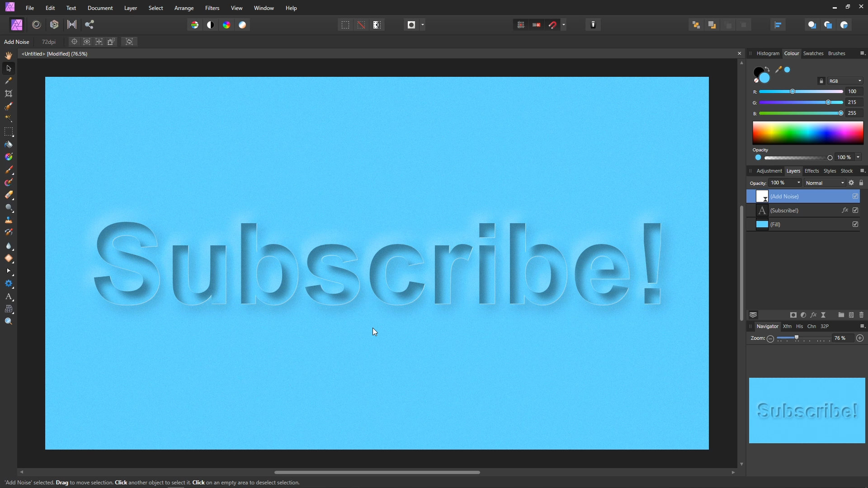Open the Filters menu
Image resolution: width=868 pixels, height=488 pixels.
tap(212, 8)
